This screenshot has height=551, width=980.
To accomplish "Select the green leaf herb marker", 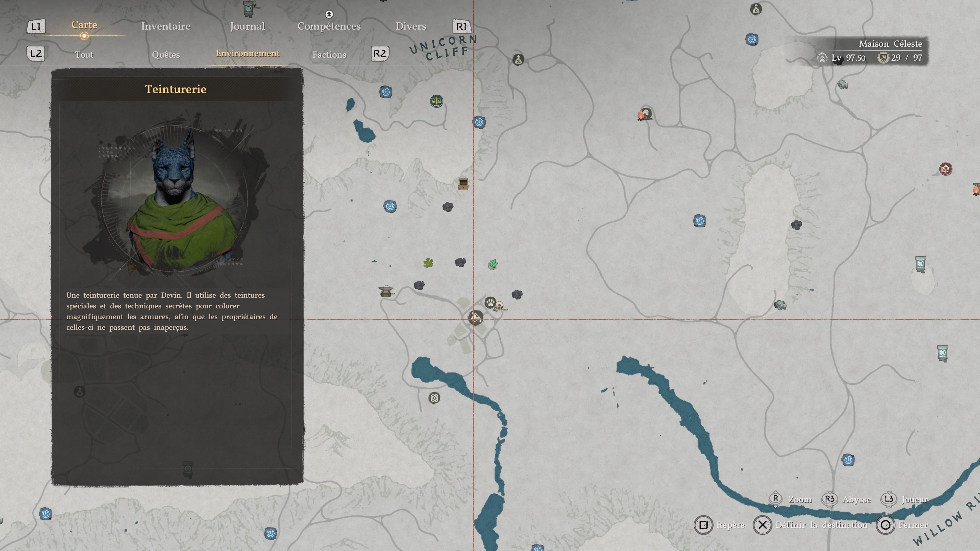I will coord(428,263).
